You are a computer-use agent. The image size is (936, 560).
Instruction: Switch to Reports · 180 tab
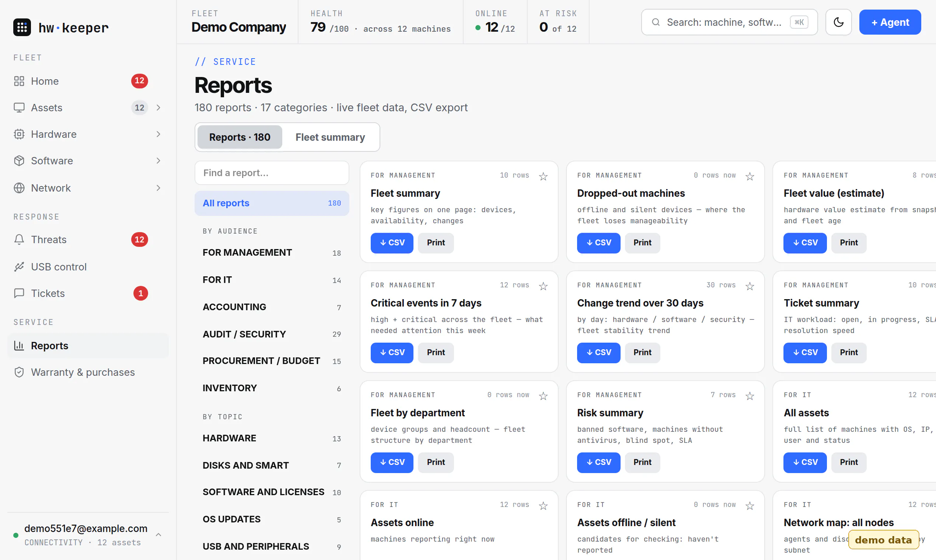coord(240,137)
